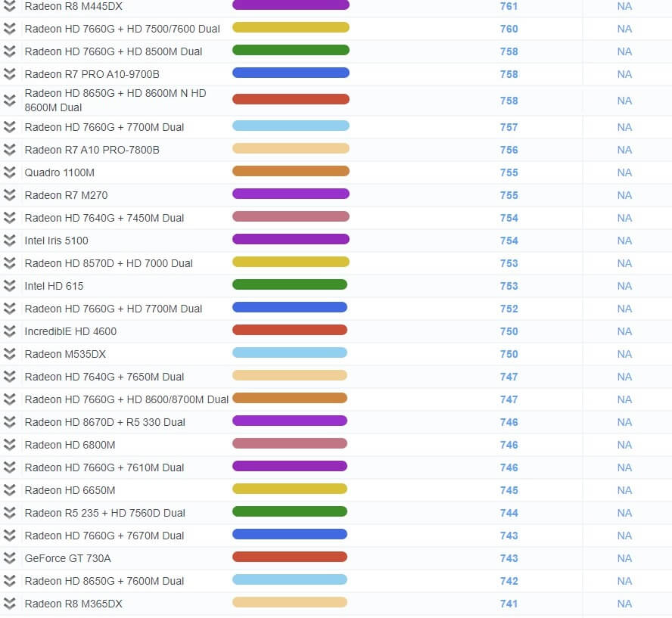Open the GeForce GT 730A link
This screenshot has height=618, width=672.
pos(67,559)
